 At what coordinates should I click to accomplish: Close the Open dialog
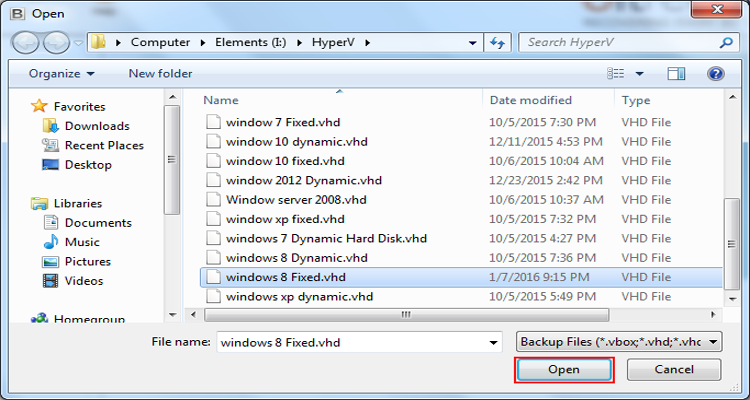[716, 10]
